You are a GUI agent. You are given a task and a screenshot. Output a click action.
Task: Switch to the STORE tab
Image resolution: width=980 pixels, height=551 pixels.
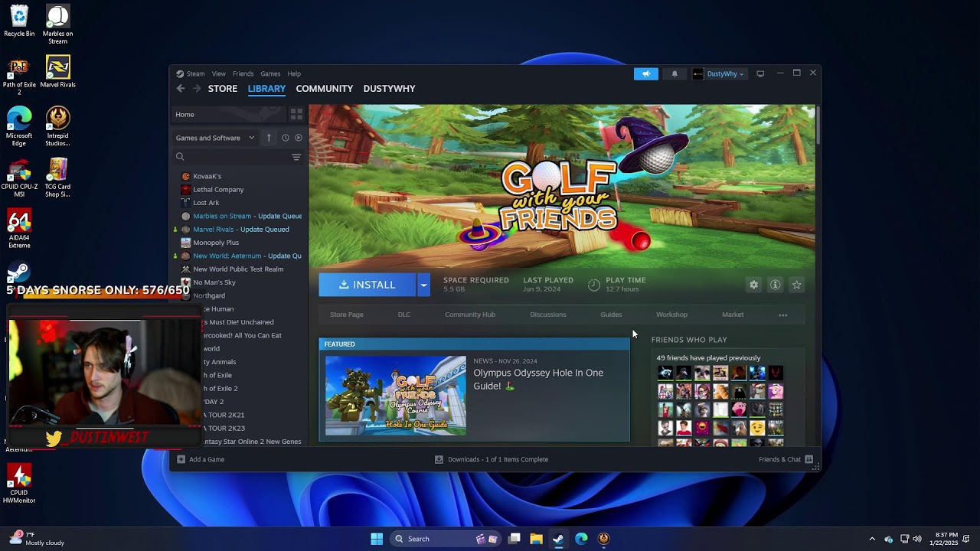pos(223,89)
